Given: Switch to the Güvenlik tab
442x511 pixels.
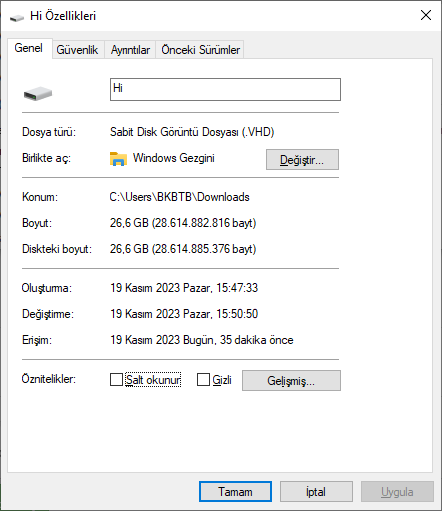Looking at the screenshot, I should pos(77,50).
